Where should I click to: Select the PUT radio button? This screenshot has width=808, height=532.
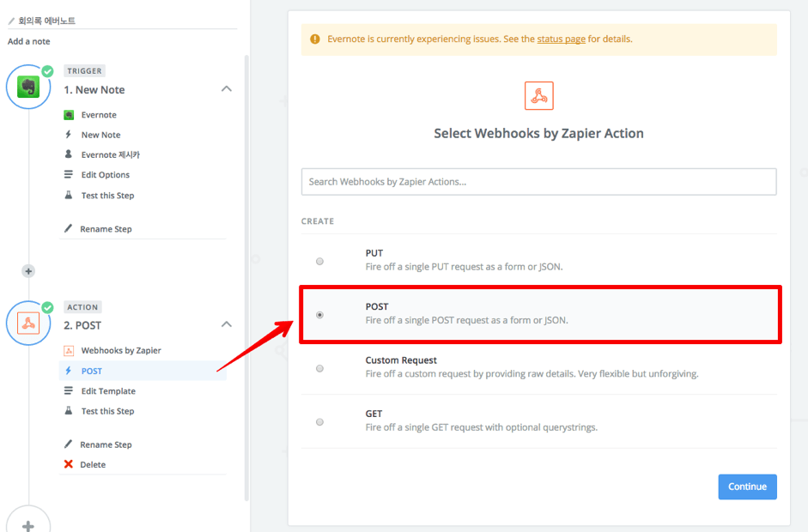coord(320,261)
